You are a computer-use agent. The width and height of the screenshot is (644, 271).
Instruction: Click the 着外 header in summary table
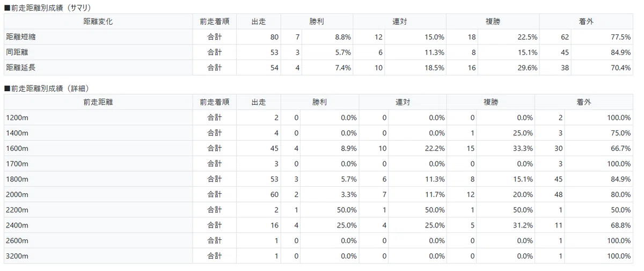point(586,22)
